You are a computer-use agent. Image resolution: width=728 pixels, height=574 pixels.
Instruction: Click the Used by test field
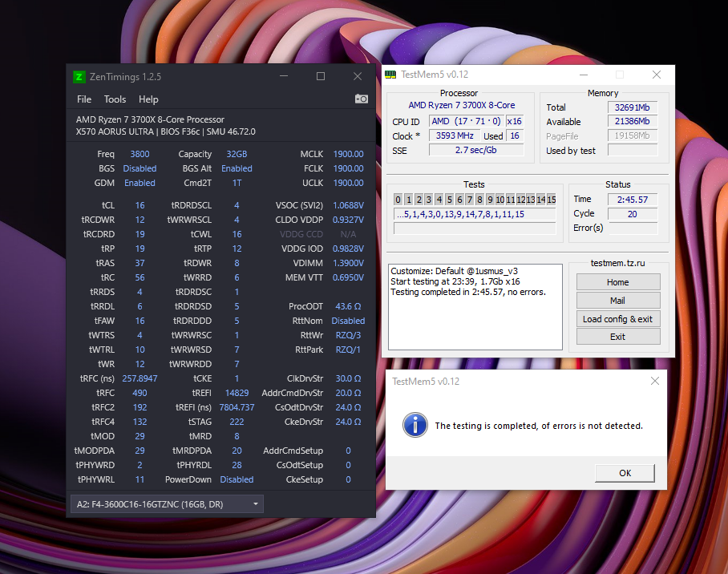coord(633,150)
